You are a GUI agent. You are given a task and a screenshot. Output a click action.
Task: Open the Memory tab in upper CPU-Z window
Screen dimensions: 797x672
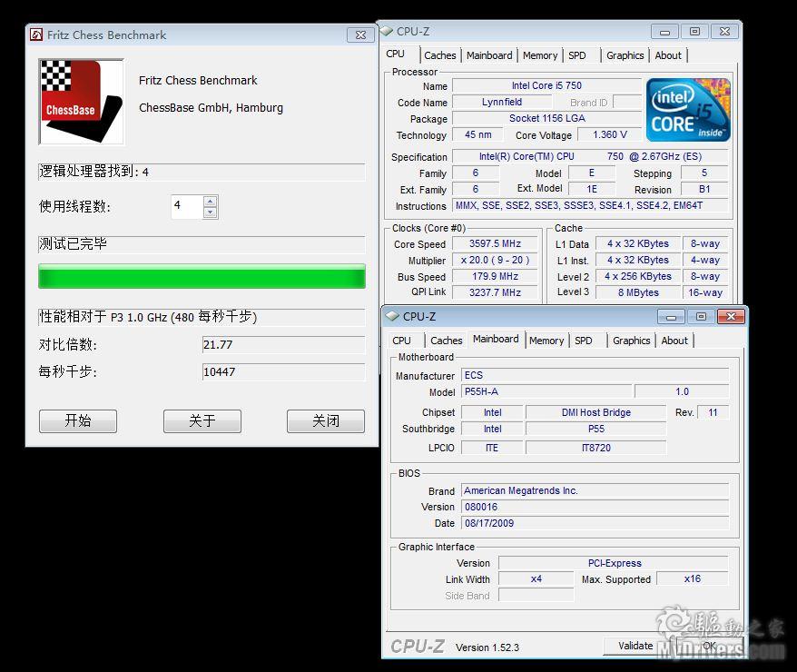point(540,55)
